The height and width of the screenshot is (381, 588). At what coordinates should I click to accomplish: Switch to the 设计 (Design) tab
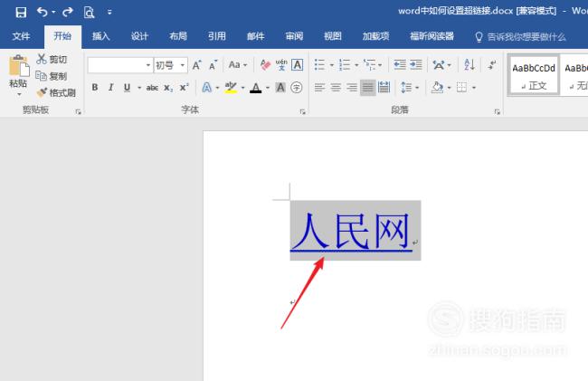click(x=139, y=36)
